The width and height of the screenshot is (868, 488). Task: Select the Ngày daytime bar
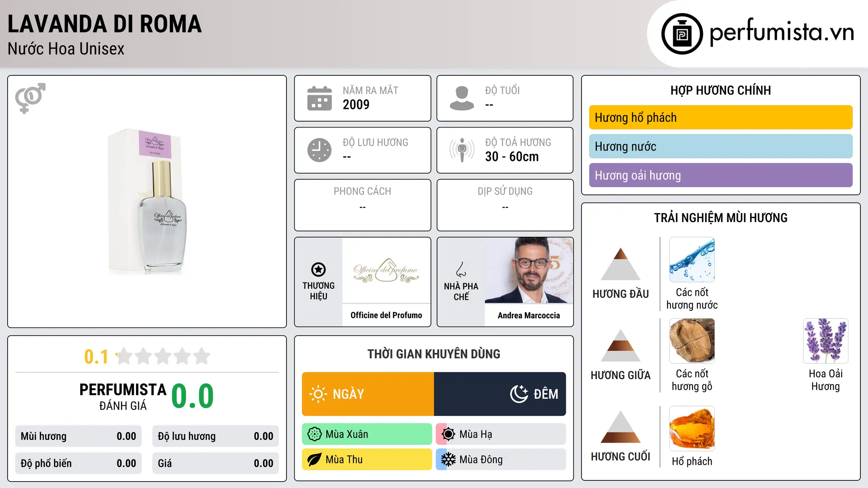[x=368, y=394]
